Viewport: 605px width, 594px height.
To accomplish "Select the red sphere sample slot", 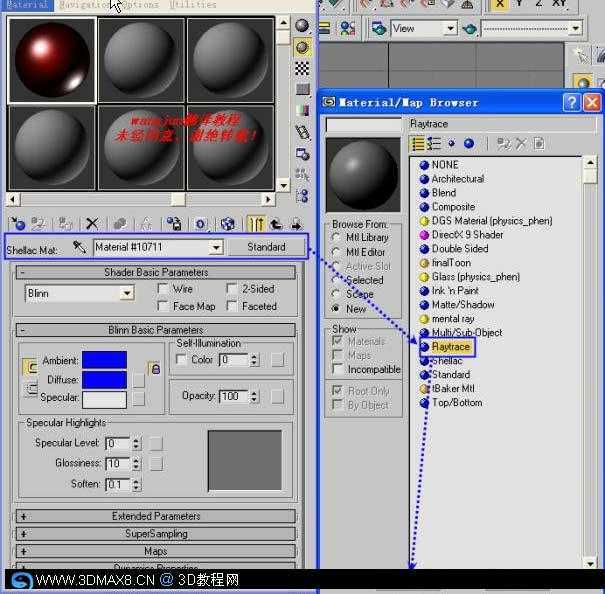I will 52,60.
